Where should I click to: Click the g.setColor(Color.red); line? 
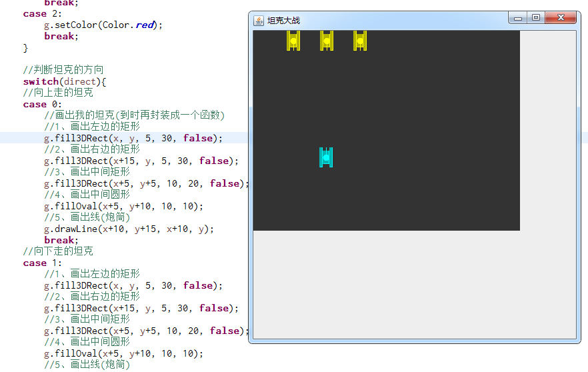click(103, 25)
